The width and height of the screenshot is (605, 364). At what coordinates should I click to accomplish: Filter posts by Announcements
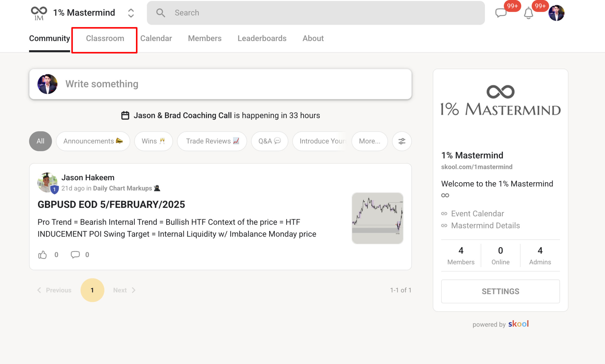(x=93, y=141)
